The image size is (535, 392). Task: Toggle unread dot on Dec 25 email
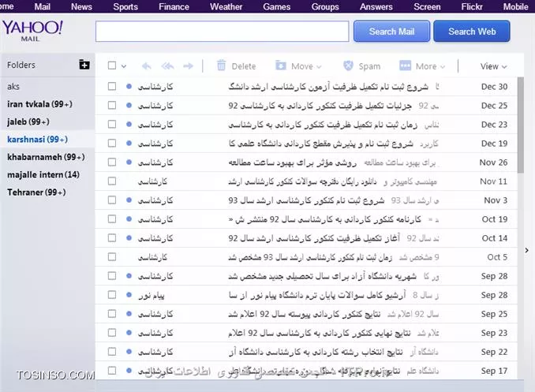129,106
